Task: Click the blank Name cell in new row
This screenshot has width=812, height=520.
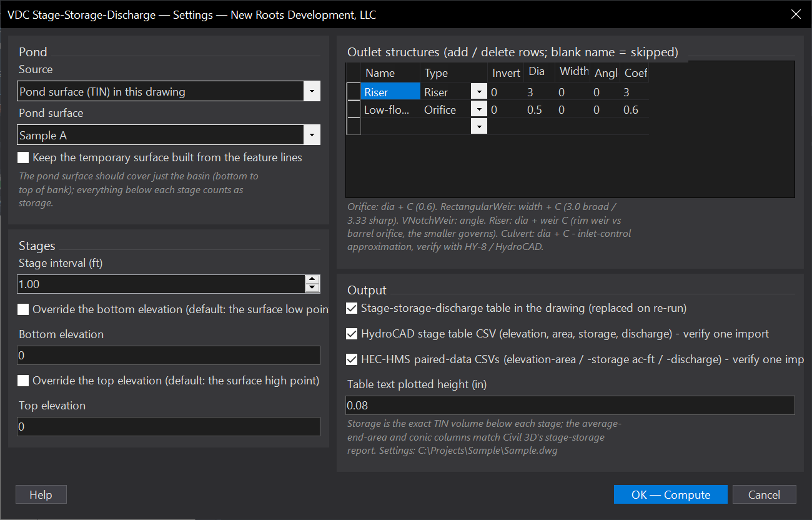Action: click(390, 126)
